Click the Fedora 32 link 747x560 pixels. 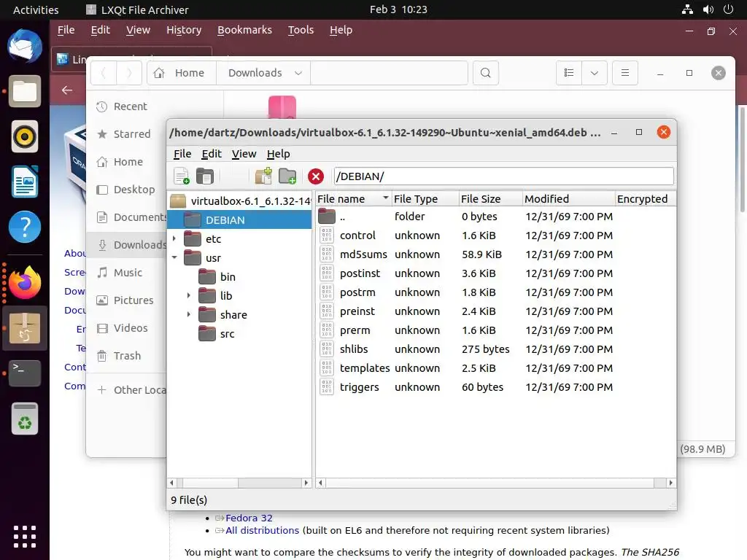click(249, 518)
